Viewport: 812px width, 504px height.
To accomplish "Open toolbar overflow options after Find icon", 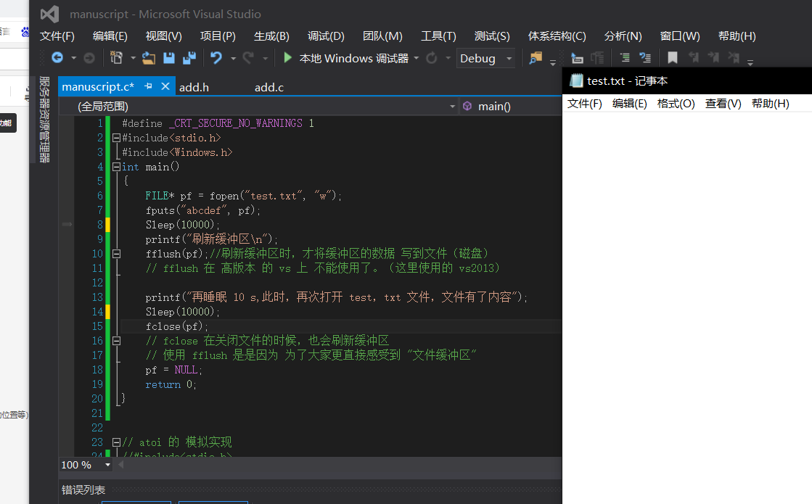I will click(x=552, y=62).
